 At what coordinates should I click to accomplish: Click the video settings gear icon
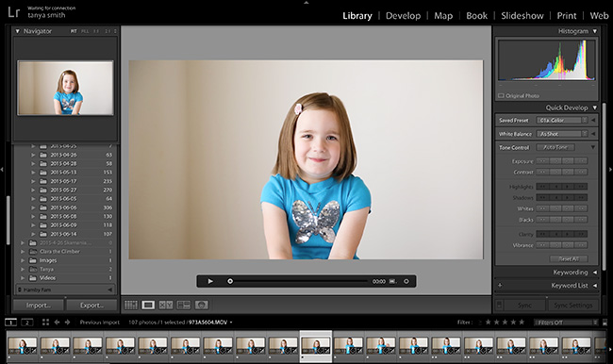pyautogui.click(x=406, y=281)
